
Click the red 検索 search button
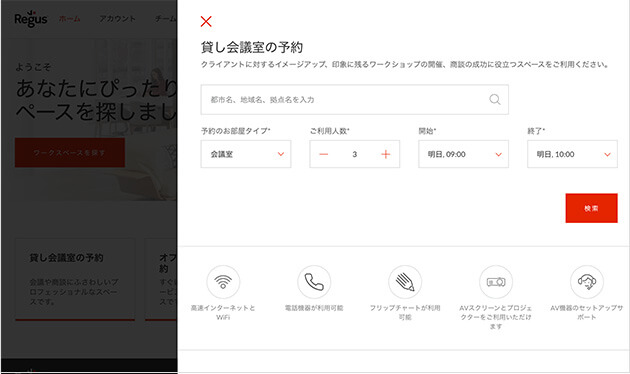[591, 208]
